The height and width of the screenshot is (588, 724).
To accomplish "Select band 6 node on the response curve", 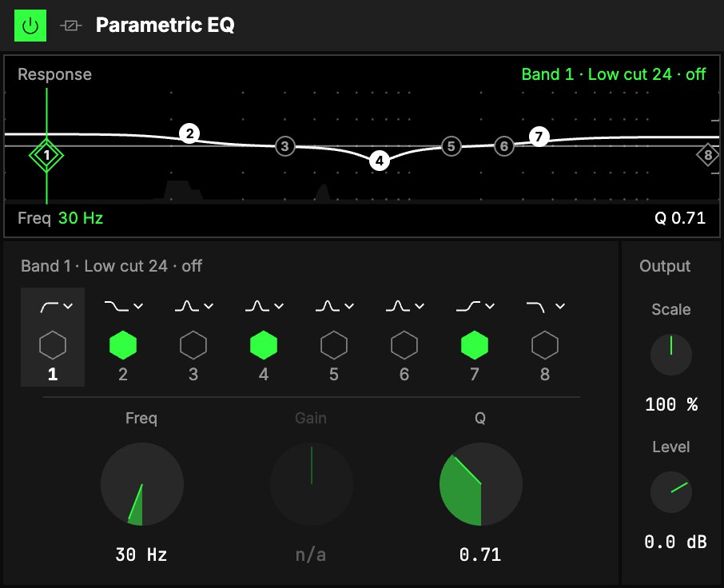I will point(503,146).
